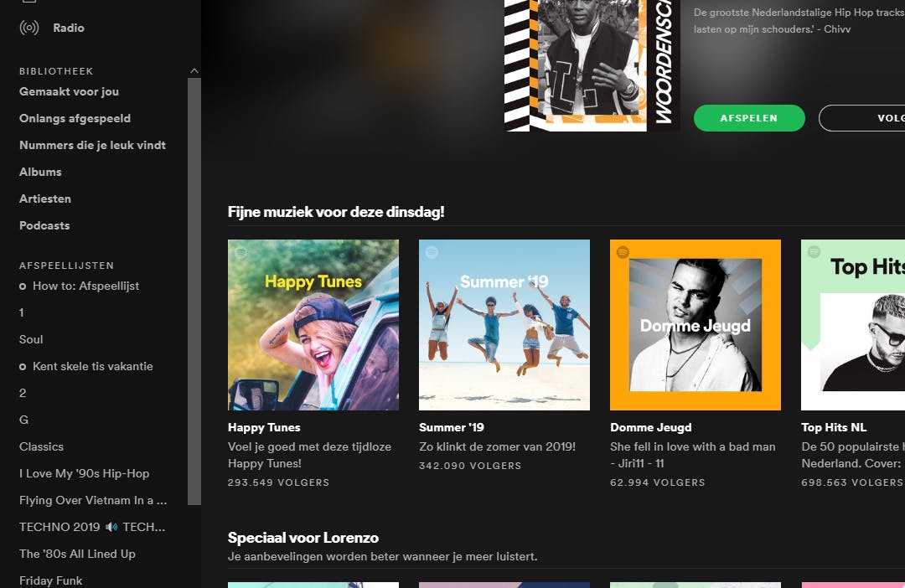
Task: Click the Happy Tunes title link
Action: point(264,427)
